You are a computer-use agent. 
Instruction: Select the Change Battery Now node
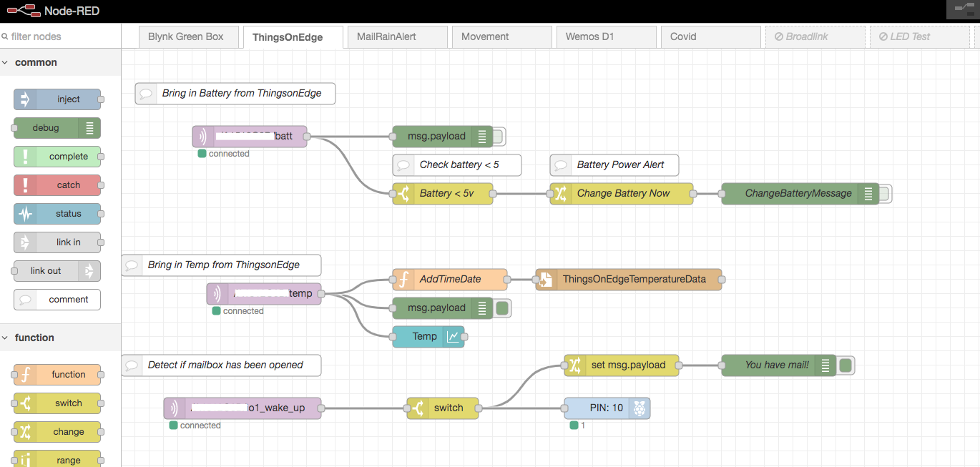click(x=623, y=194)
